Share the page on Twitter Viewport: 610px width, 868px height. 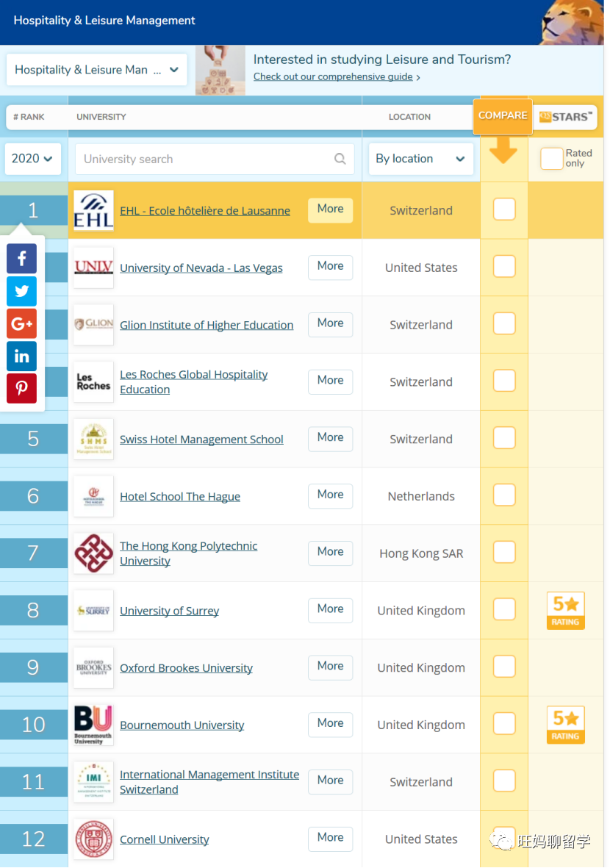pos(21,291)
